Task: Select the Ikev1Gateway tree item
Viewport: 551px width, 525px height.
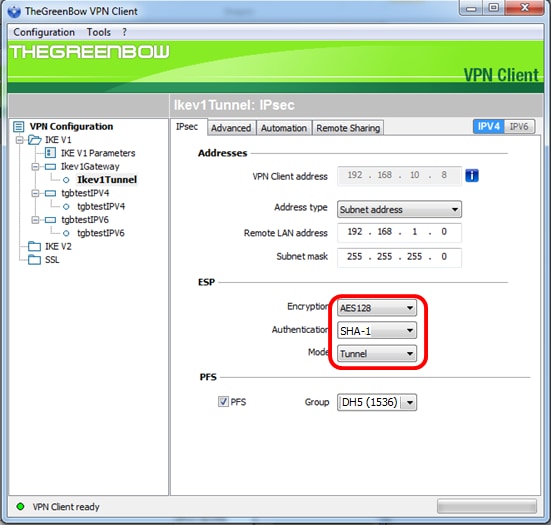Action: (90, 167)
